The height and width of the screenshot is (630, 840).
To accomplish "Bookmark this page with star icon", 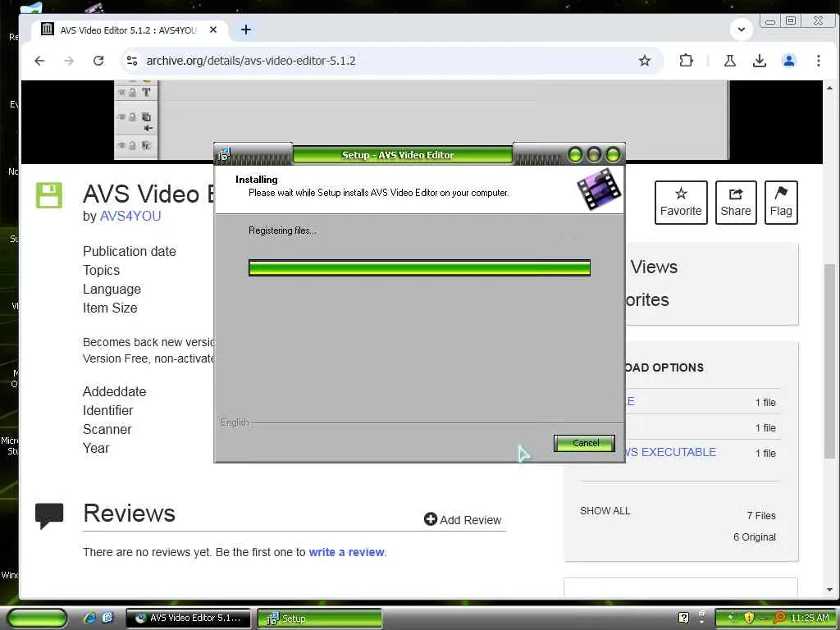I will [645, 61].
